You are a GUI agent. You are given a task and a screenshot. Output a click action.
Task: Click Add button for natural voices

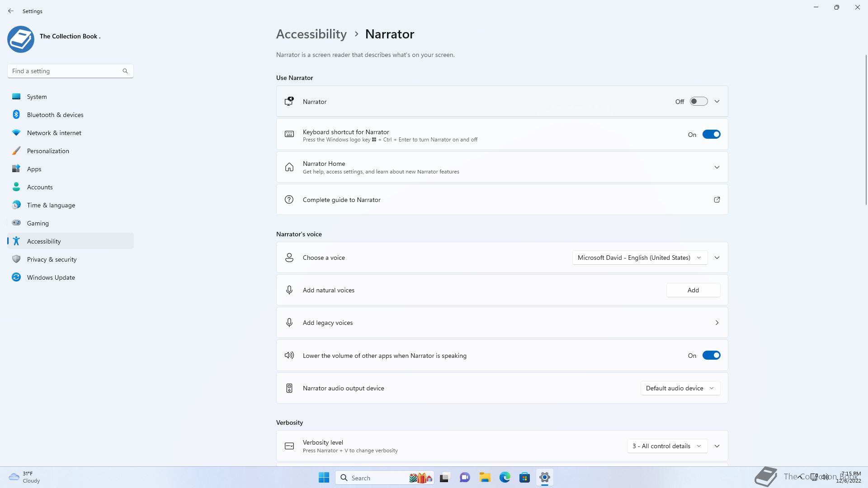(693, 290)
